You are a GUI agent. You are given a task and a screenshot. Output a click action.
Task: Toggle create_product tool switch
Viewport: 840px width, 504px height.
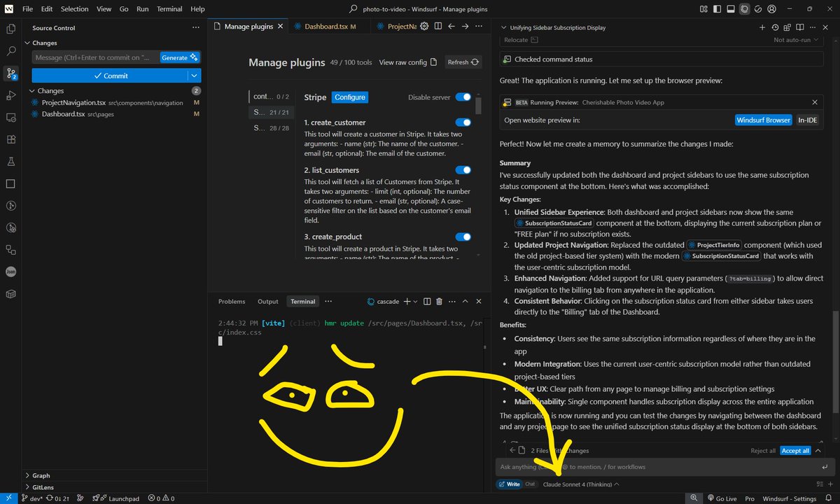pyautogui.click(x=463, y=237)
